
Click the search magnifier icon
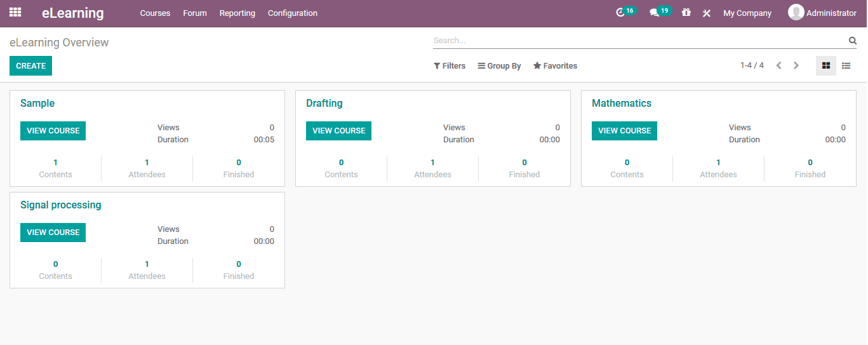point(853,41)
